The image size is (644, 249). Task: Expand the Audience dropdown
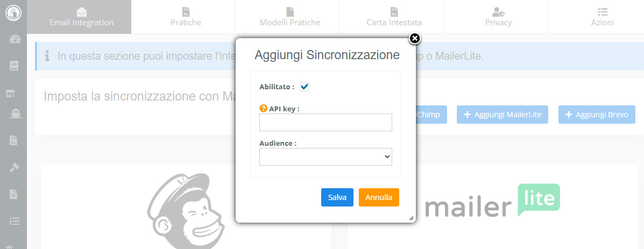tap(325, 156)
